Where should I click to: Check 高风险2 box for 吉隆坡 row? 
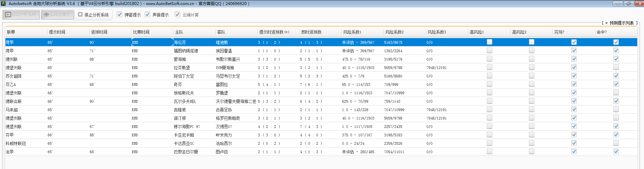click(532, 109)
